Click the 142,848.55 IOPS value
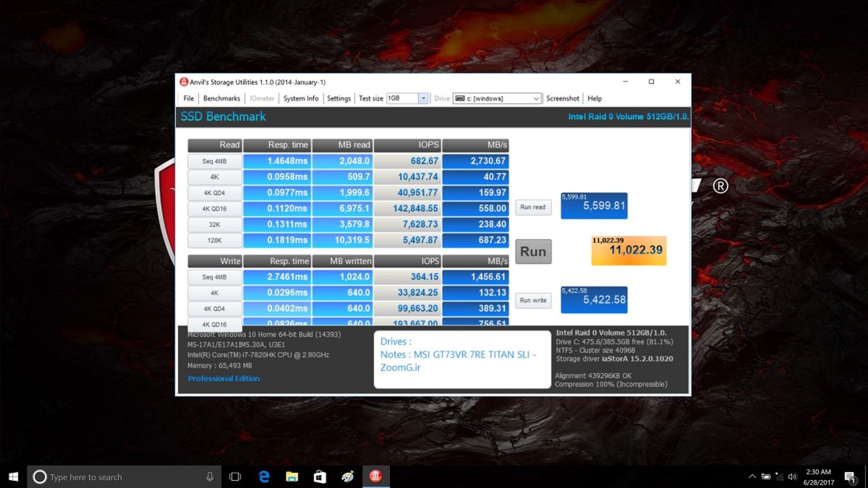Screen dimensions: 868x488 click(408, 208)
